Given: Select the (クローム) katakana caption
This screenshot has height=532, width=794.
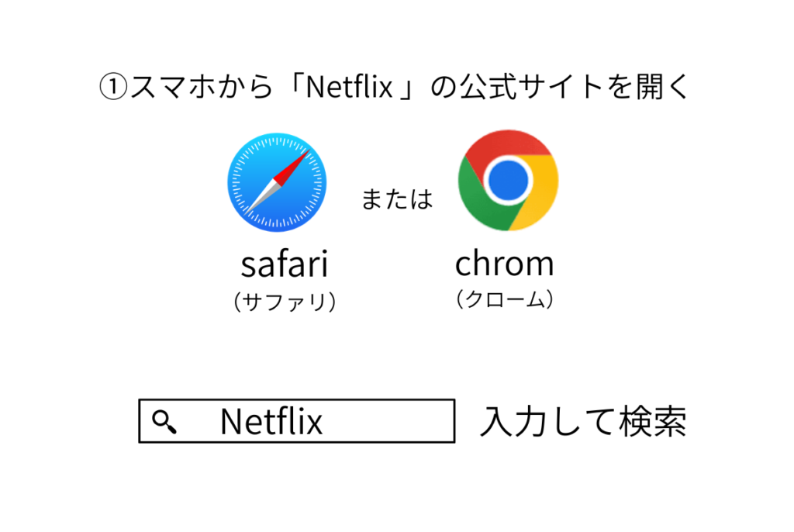Looking at the screenshot, I should click(x=504, y=299).
